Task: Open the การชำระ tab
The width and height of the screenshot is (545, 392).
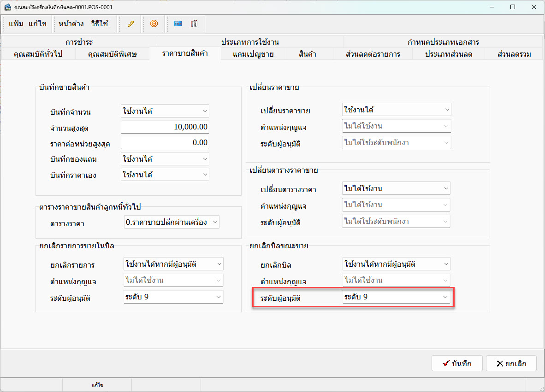Action: (79, 42)
